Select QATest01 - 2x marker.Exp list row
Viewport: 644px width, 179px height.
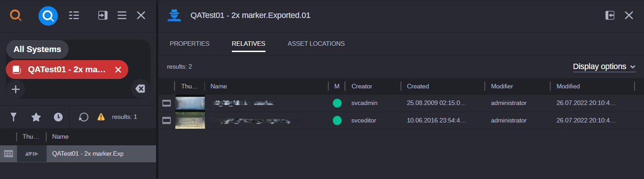78,154
